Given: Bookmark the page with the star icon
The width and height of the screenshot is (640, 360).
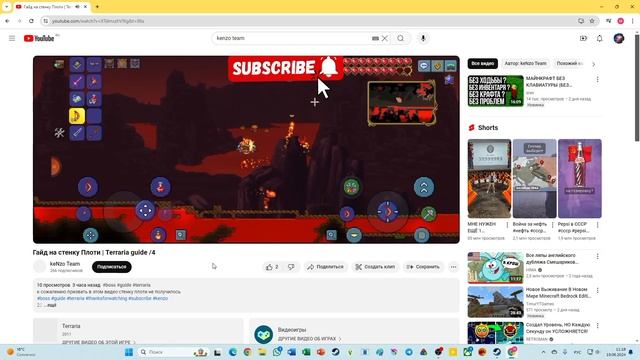Looking at the screenshot, I should (592, 21).
